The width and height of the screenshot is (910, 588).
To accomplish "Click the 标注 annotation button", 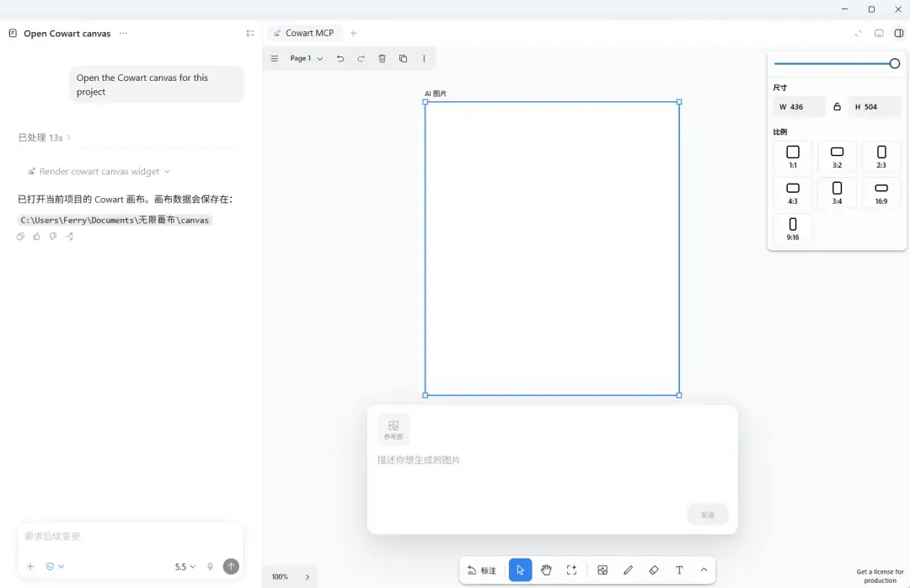I will (x=482, y=570).
